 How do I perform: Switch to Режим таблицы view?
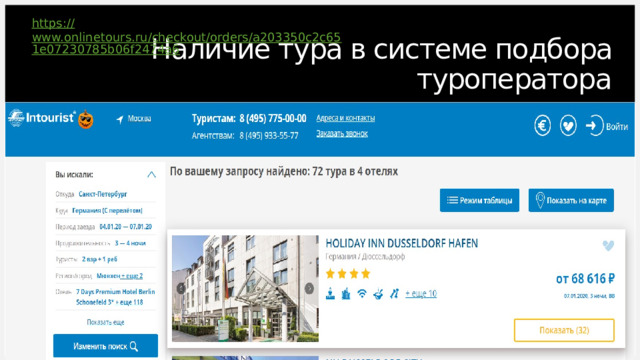coord(480,200)
